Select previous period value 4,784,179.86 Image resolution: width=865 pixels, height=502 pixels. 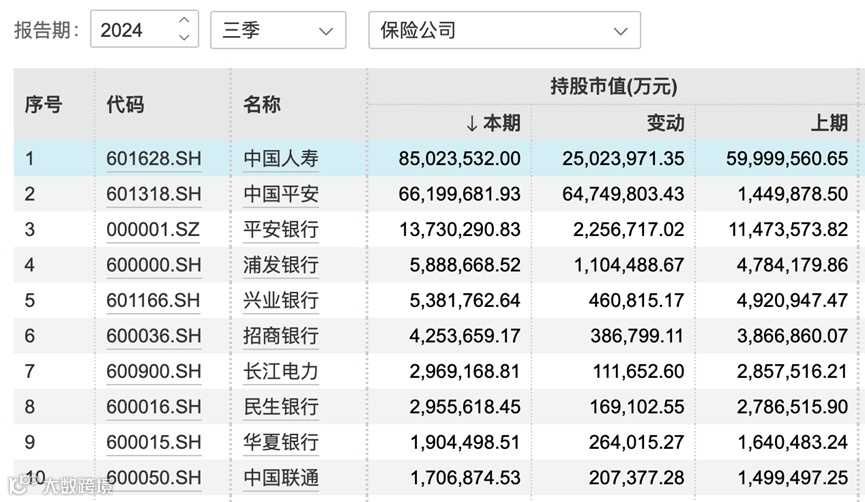click(x=793, y=265)
